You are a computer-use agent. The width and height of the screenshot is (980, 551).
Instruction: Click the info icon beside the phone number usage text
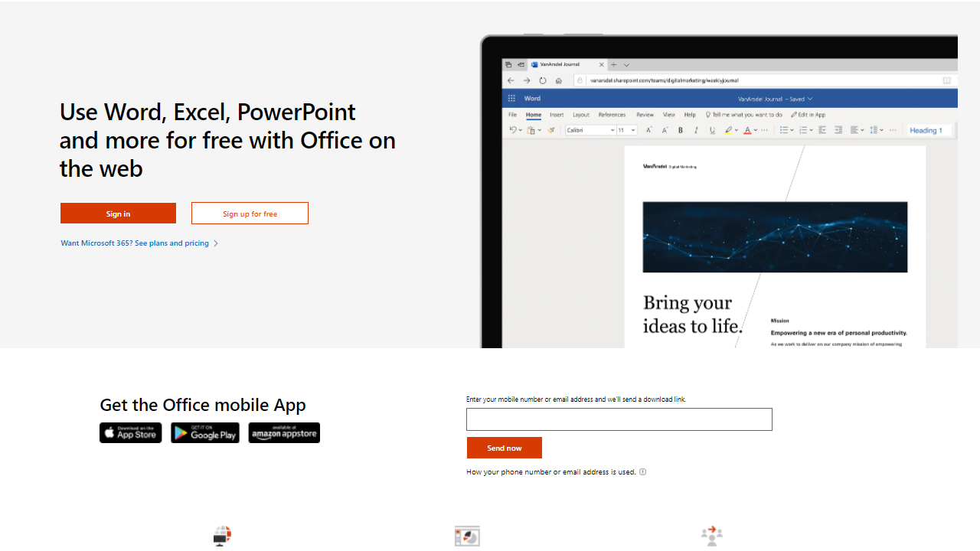click(642, 471)
